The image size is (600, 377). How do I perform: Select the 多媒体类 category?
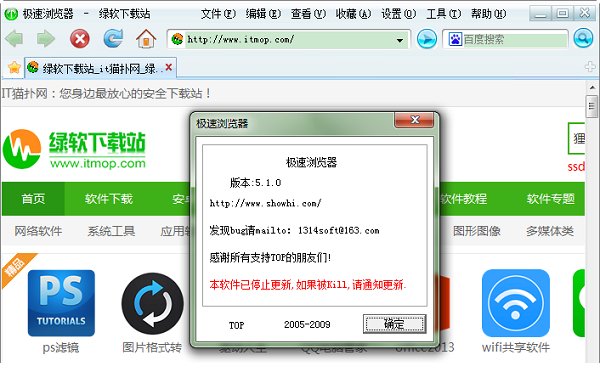(x=550, y=231)
